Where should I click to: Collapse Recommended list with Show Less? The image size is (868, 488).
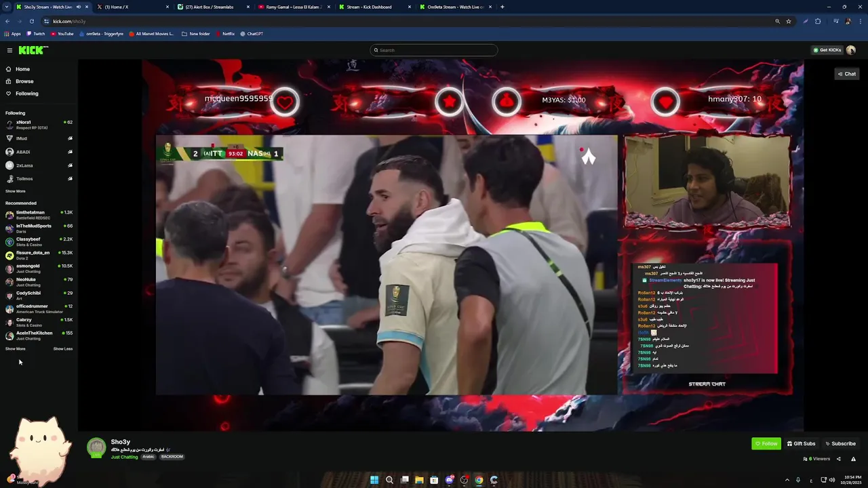[63, 349]
